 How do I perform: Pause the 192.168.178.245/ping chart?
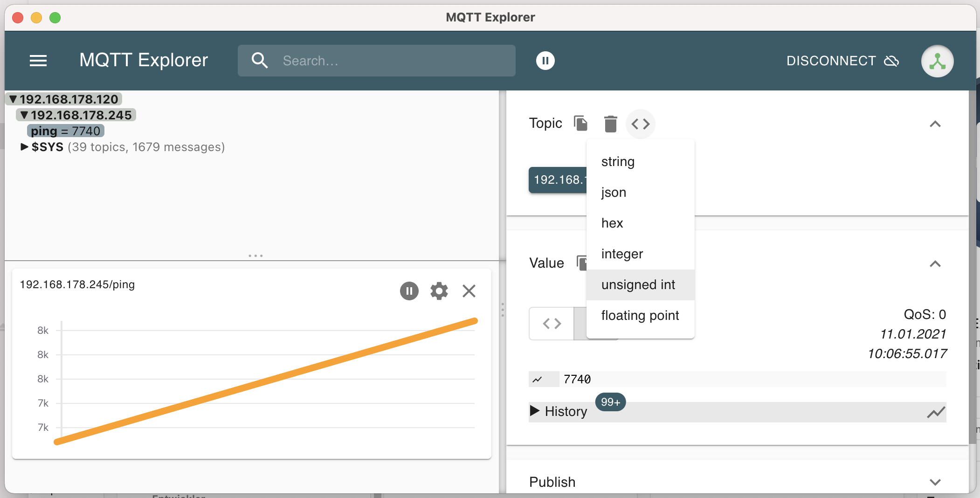409,291
